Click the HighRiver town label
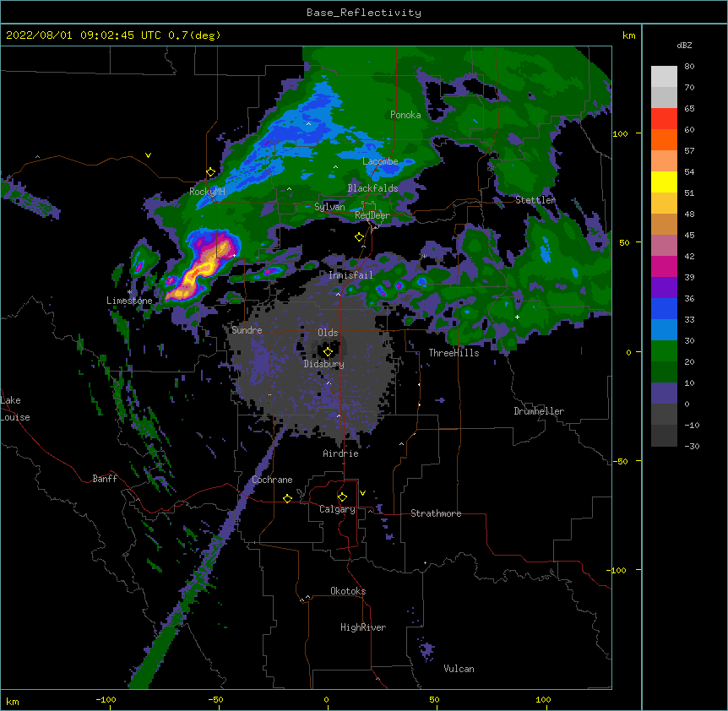Image resolution: width=728 pixels, height=711 pixels. coord(363,627)
